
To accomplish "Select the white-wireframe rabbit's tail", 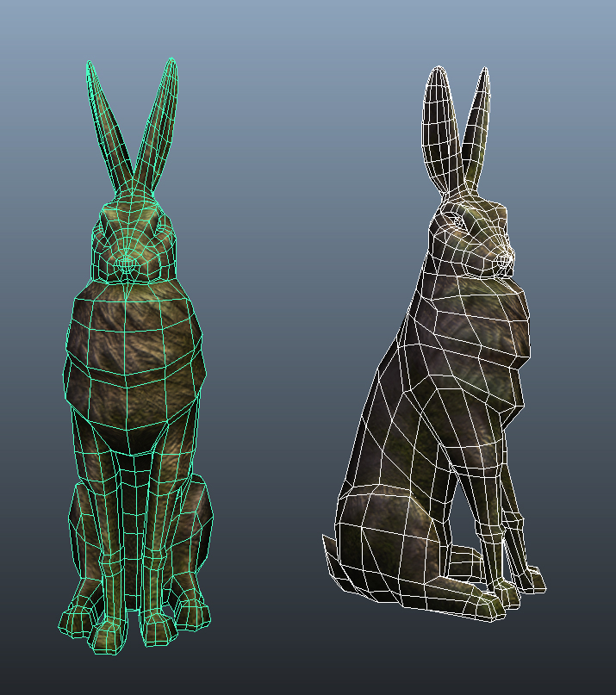I will click(329, 551).
